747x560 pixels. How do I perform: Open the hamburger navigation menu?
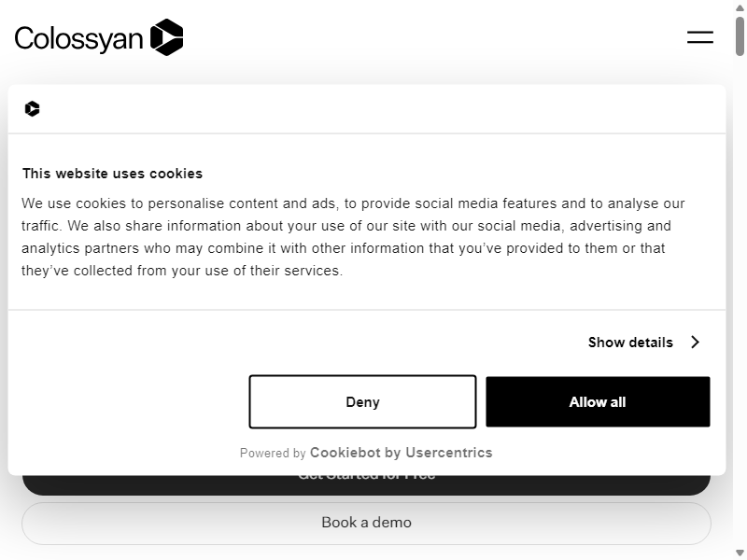pos(699,37)
